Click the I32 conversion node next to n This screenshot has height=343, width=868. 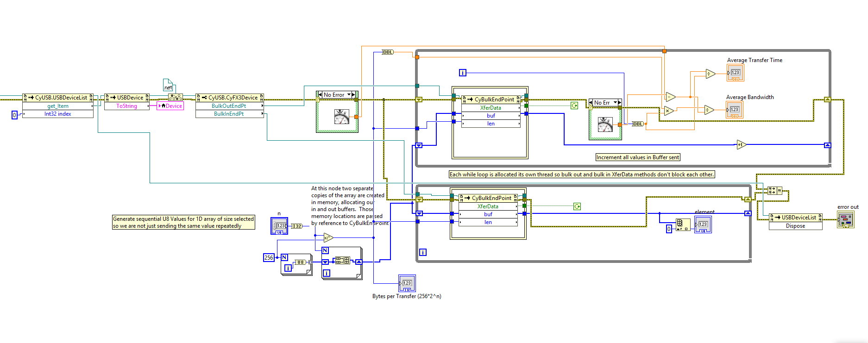tap(296, 226)
